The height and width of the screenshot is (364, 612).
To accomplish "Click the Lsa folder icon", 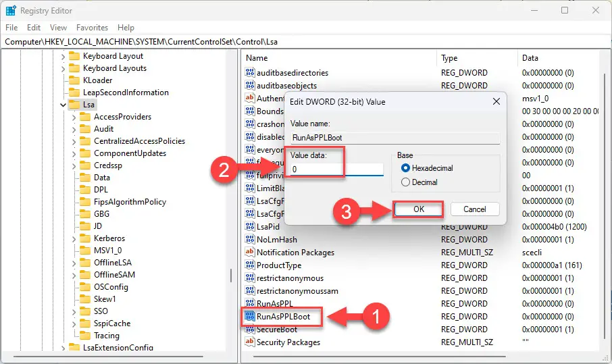I will point(74,105).
